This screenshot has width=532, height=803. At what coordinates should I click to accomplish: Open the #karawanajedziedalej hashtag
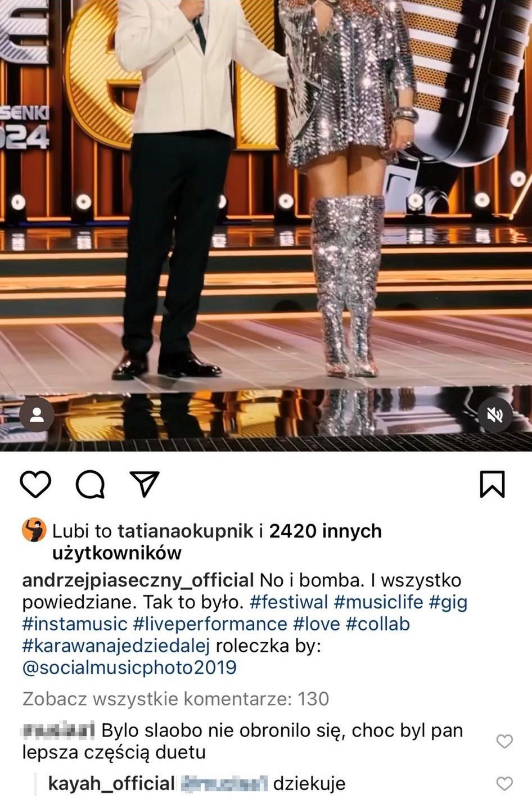point(116,646)
